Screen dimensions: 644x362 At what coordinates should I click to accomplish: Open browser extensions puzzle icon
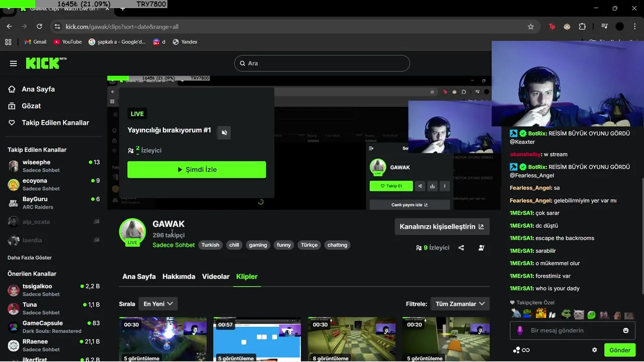point(583,27)
